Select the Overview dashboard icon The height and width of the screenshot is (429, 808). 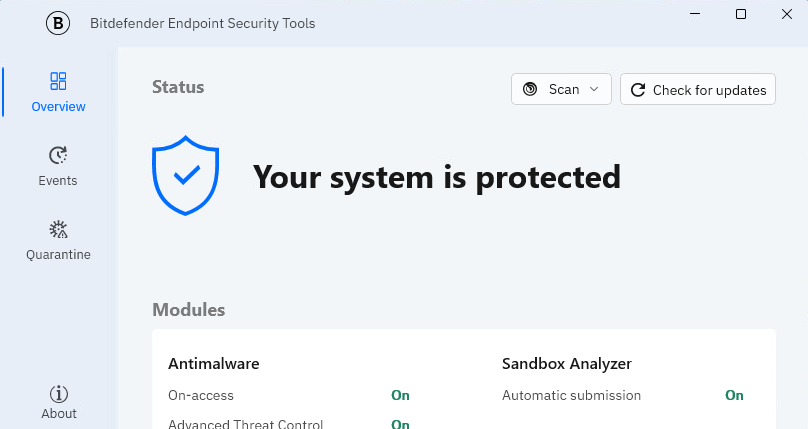pos(58,81)
